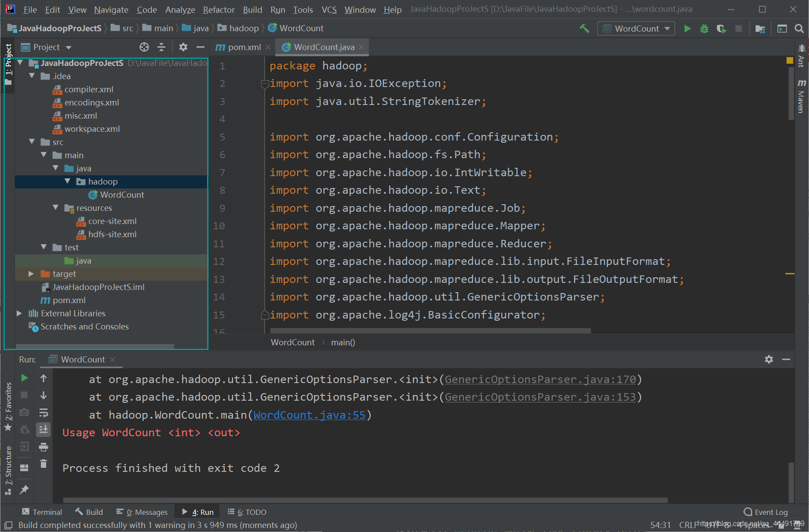
Task: Open the Ant tool window
Action: (802, 55)
